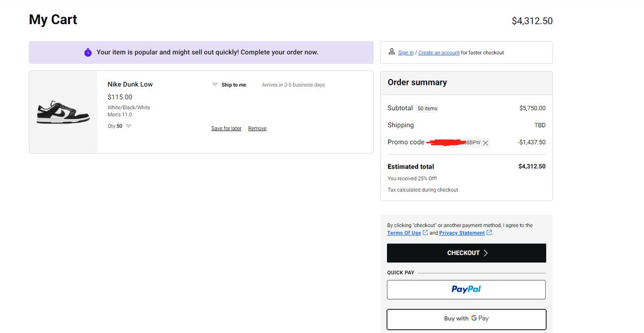Open the Terms Of Use link
The width and height of the screenshot is (644, 333).
[x=404, y=233]
